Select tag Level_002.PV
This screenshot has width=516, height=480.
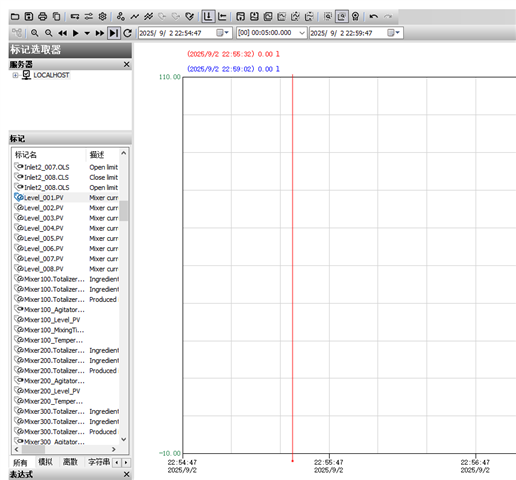44,208
